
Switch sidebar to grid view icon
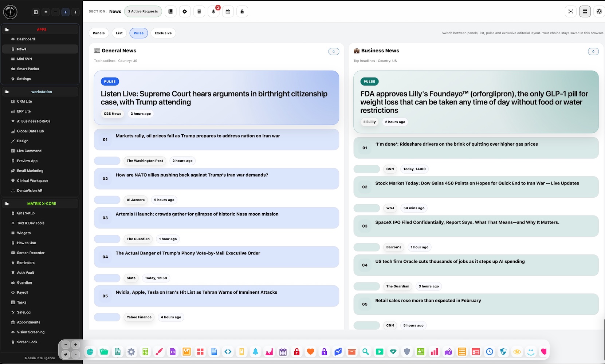tap(36, 12)
